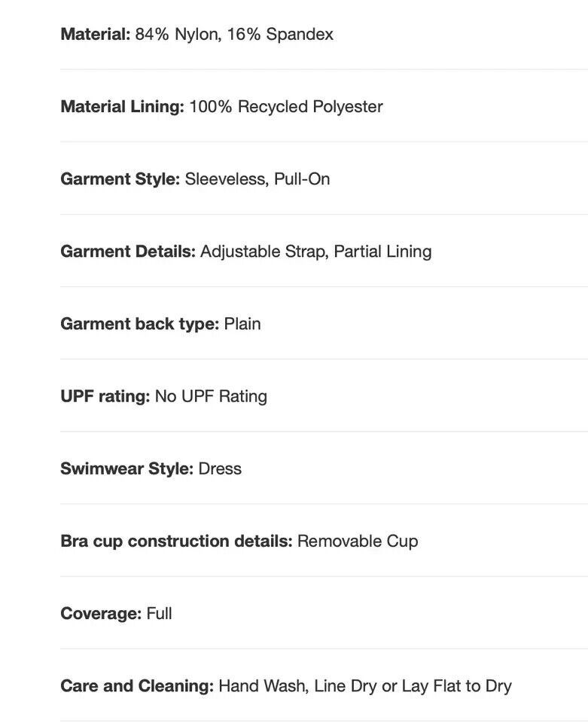
Task: Select Sleeveless, Pull-On text
Action: [x=257, y=179]
